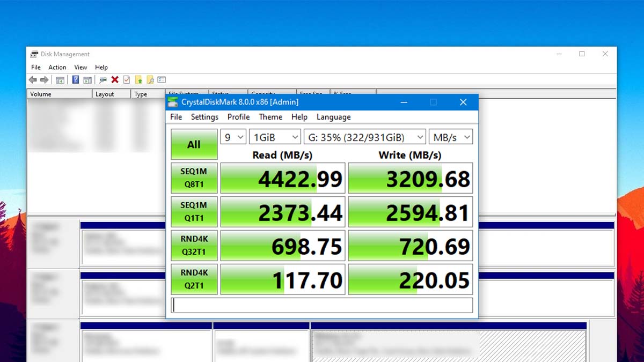The image size is (644, 362).
Task: Toggle the Show/Hide Console Tree toolbar icon
Action: pyautogui.click(x=60, y=80)
